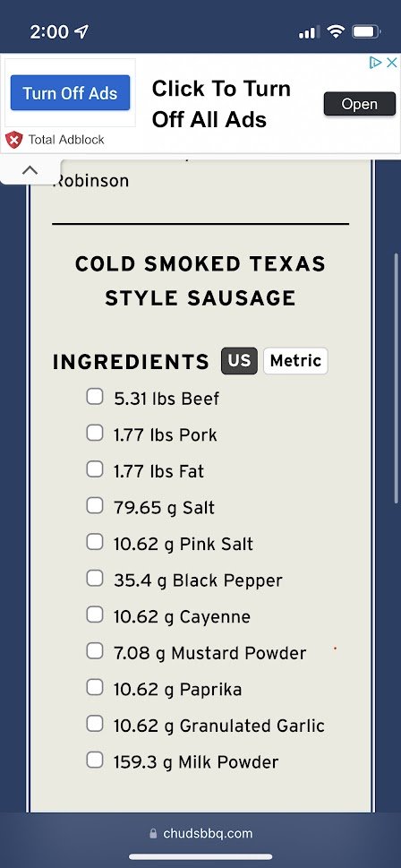The height and width of the screenshot is (868, 401).
Task: Collapse the ad banner with the chevron
Action: [30, 170]
